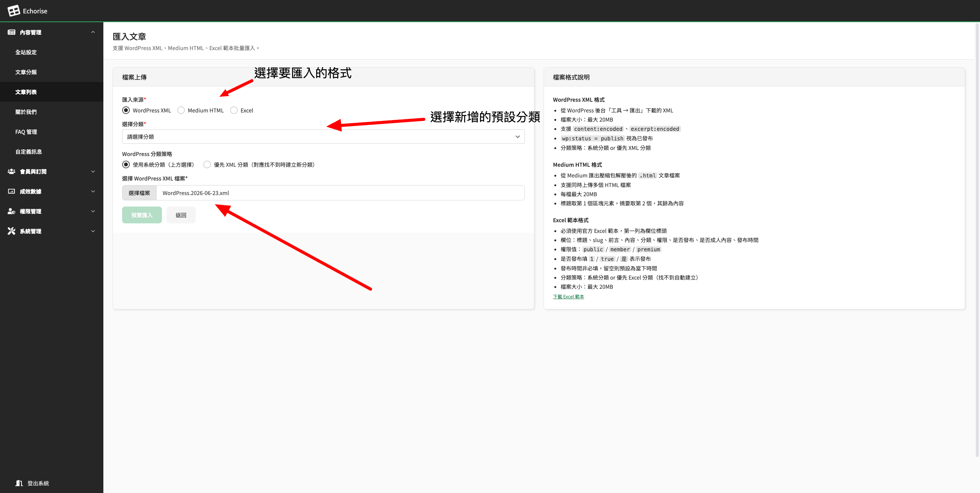Image resolution: width=980 pixels, height=493 pixels.
Task: Click the WordPress XML 格式 heading
Action: (579, 100)
